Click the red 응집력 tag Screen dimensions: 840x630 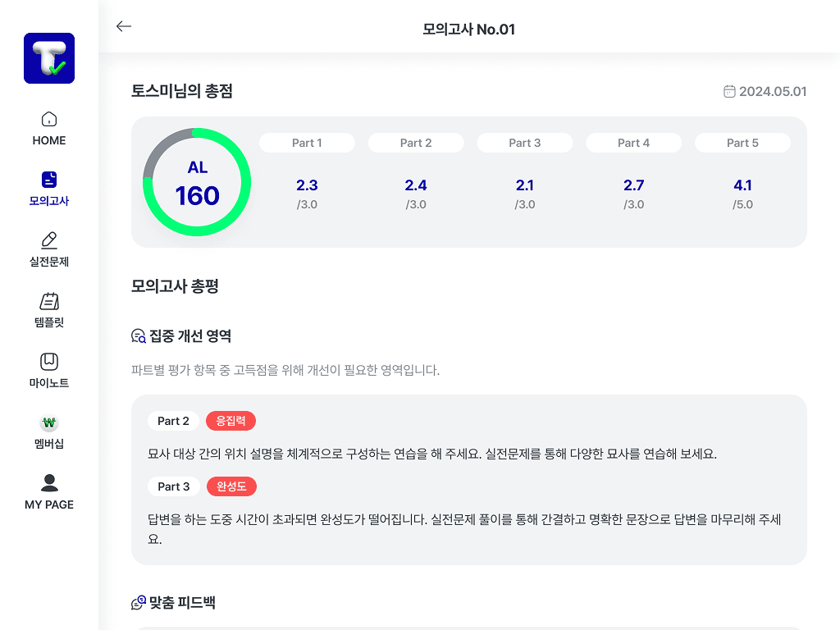pyautogui.click(x=231, y=421)
